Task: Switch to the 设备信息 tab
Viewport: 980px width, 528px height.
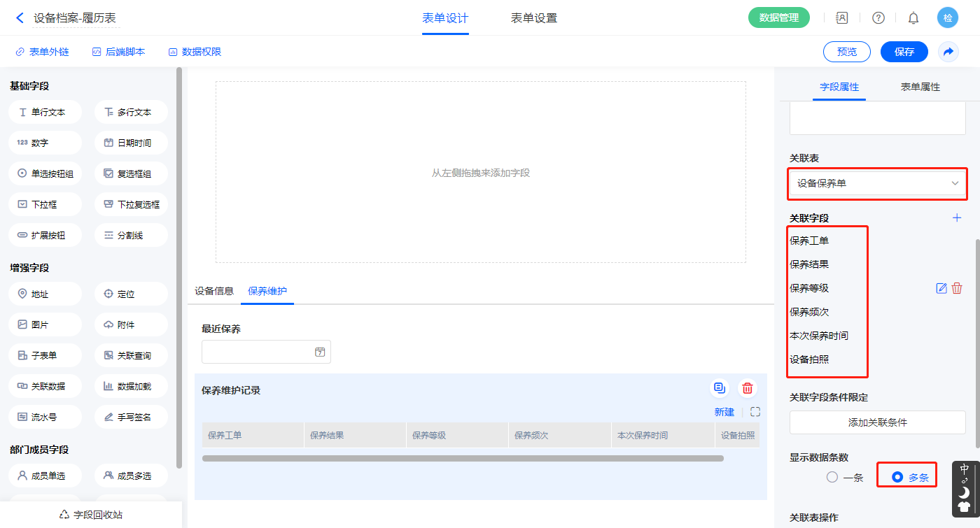Action: coord(214,291)
